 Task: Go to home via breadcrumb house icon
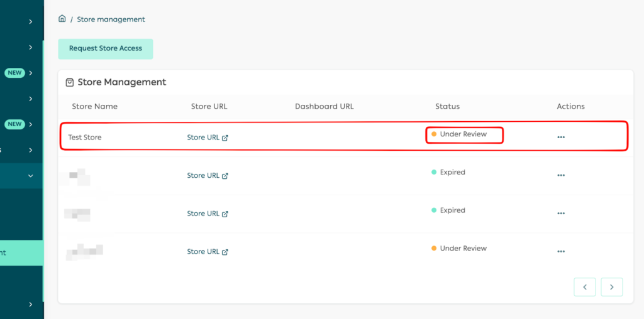coord(62,19)
